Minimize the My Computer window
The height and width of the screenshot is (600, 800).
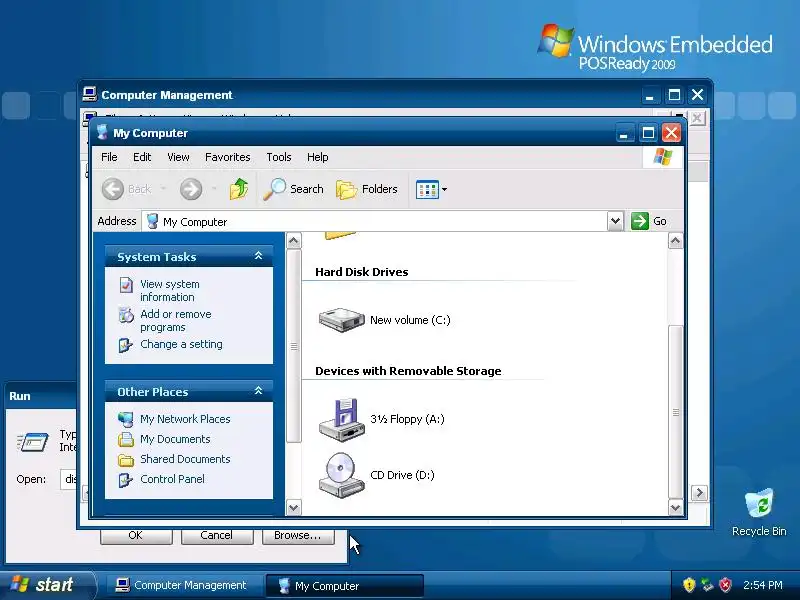click(624, 133)
